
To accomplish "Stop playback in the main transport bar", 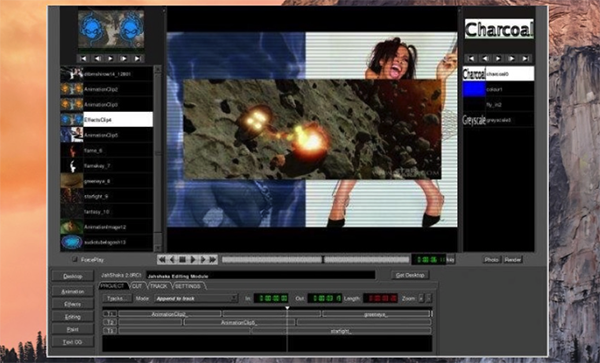I will 183,260.
